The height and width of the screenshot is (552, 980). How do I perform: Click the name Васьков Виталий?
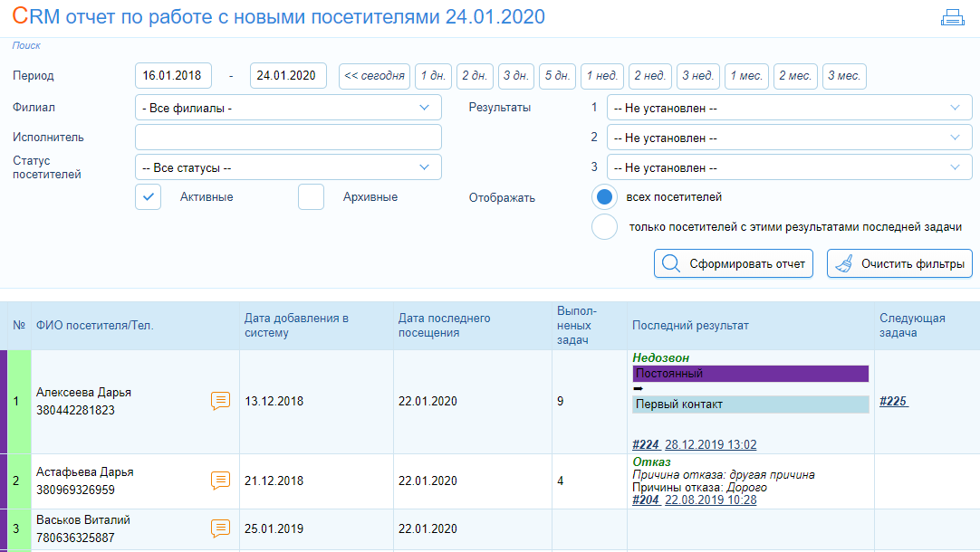(83, 519)
